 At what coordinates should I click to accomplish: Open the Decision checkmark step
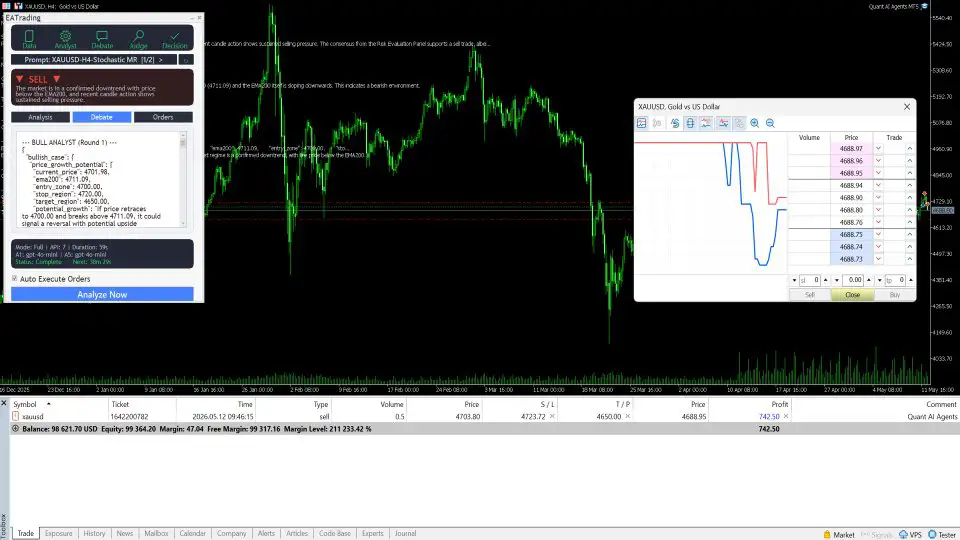[x=174, y=39]
